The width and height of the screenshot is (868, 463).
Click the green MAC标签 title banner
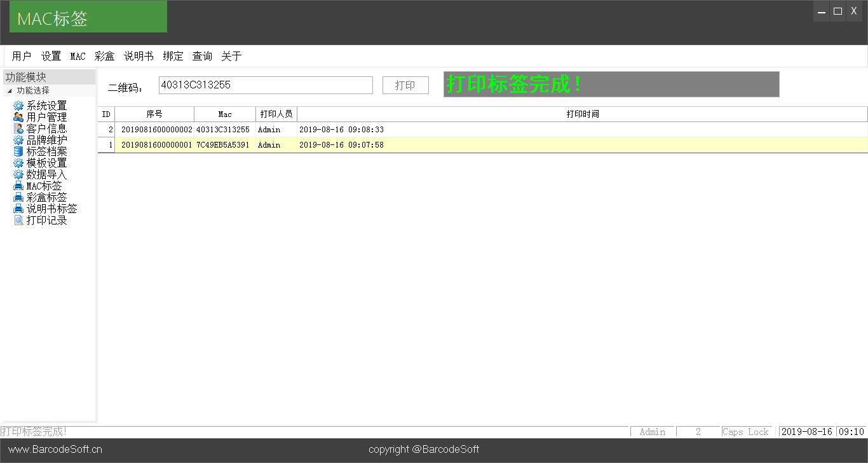[x=88, y=17]
